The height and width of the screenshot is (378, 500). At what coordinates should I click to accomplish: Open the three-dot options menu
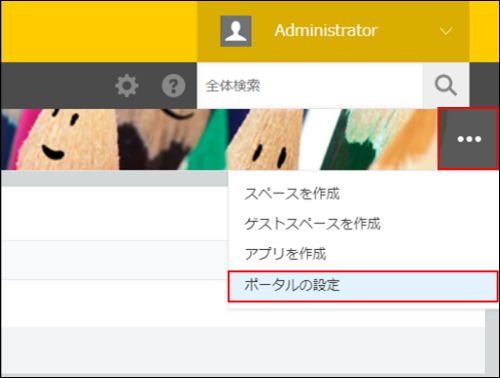(468, 139)
